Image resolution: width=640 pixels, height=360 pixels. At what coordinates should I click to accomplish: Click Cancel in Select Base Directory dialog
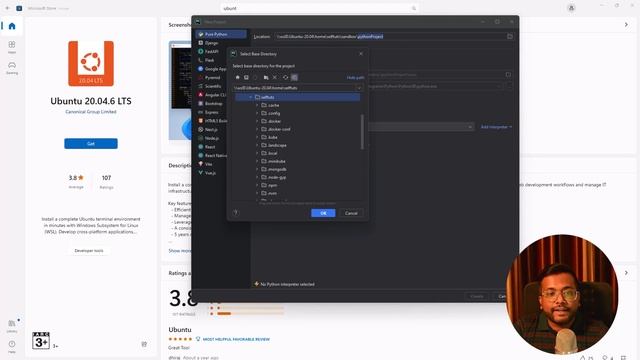(351, 213)
